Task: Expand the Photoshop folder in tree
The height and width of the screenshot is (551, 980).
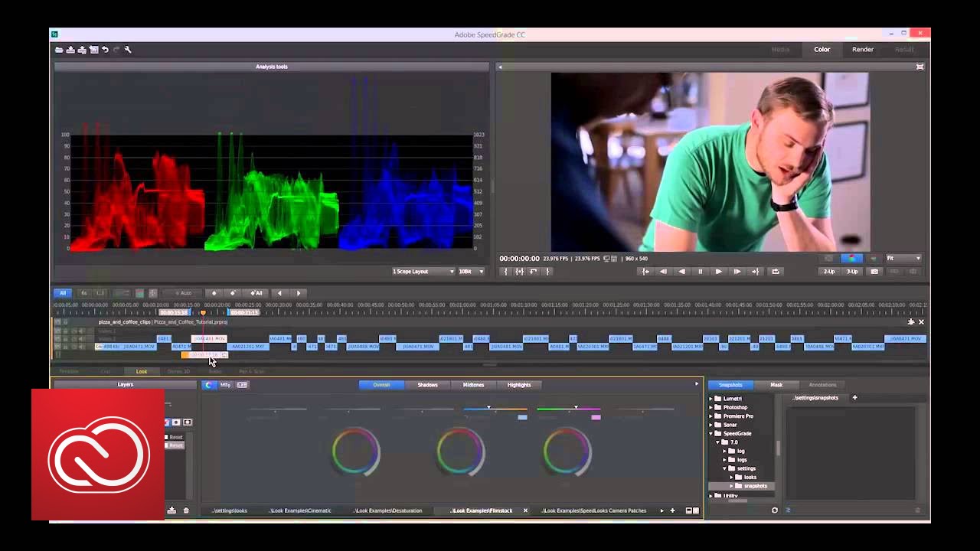Action: (x=711, y=407)
